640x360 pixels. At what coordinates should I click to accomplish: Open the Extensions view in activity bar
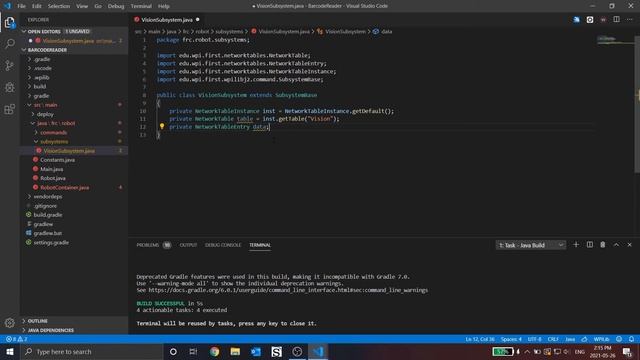pos(9,109)
